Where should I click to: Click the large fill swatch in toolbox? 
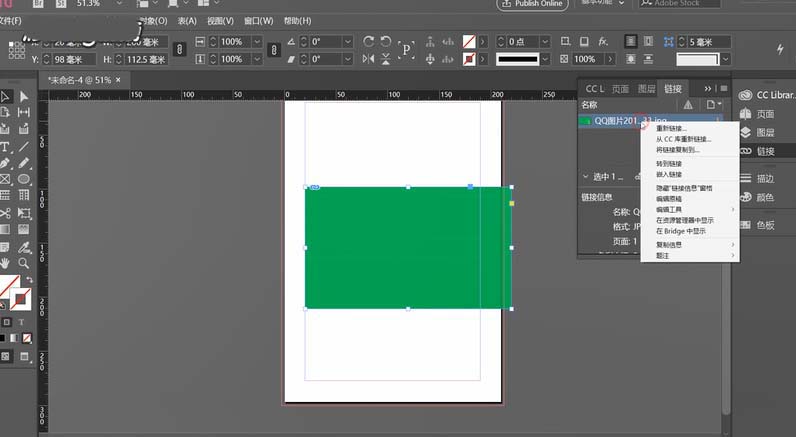coord(8,287)
